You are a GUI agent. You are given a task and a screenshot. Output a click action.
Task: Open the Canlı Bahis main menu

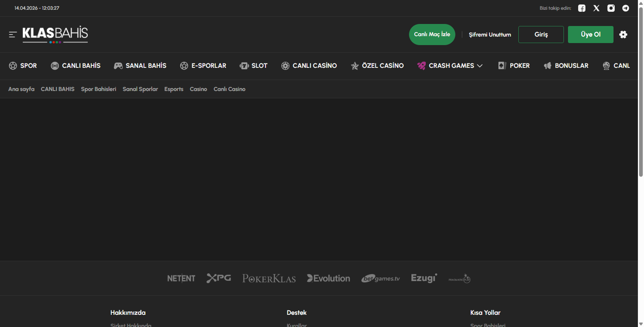click(x=76, y=66)
